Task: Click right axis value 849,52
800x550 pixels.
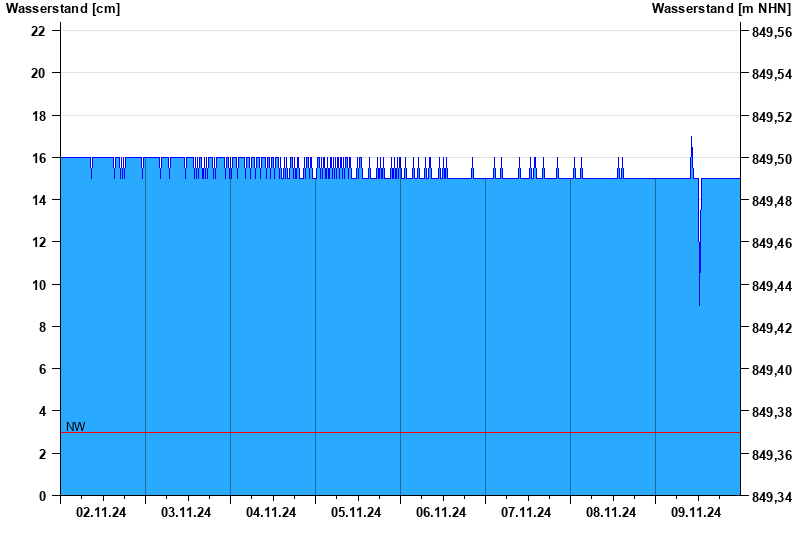Action: tap(772, 117)
